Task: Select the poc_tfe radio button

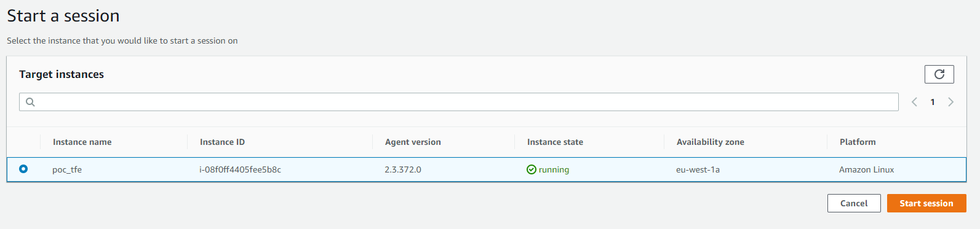Action: pos(23,169)
